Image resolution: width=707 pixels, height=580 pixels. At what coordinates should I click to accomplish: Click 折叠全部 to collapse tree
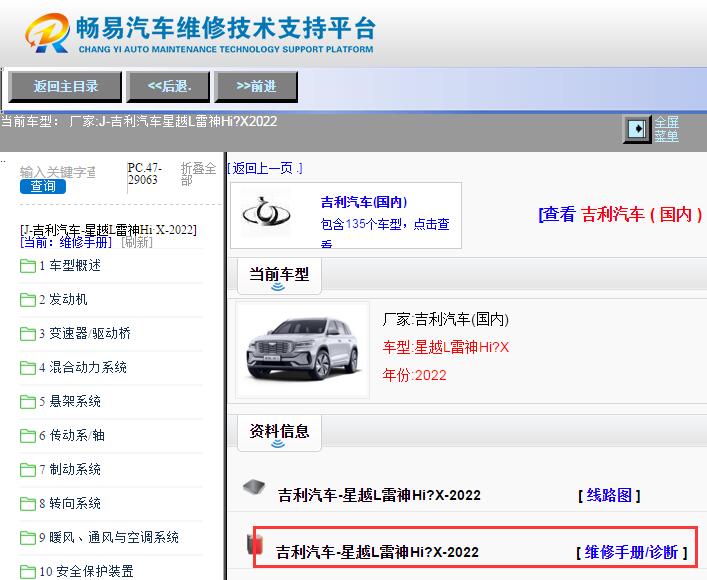pyautogui.click(x=198, y=174)
